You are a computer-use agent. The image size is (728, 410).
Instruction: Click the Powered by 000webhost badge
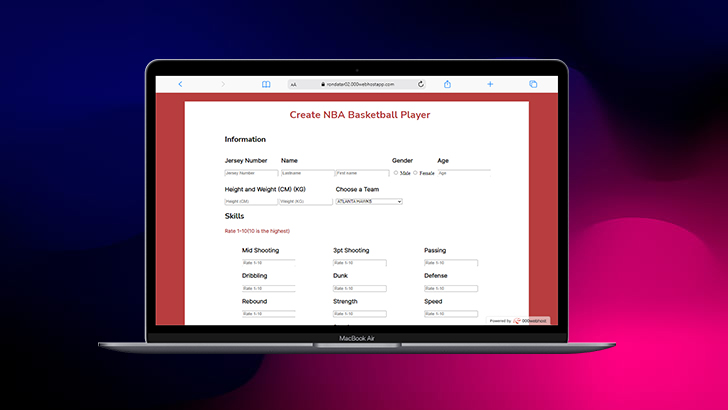(x=518, y=320)
